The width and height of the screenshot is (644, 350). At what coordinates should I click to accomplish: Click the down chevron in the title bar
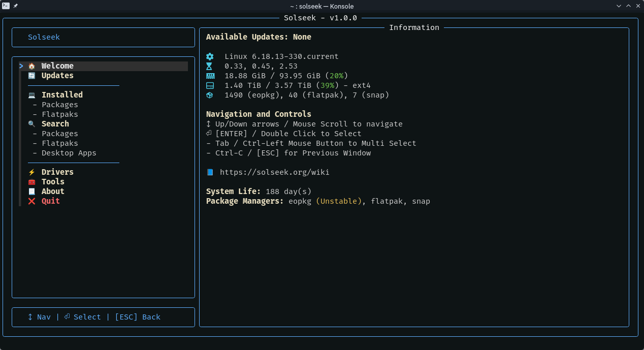tap(619, 6)
